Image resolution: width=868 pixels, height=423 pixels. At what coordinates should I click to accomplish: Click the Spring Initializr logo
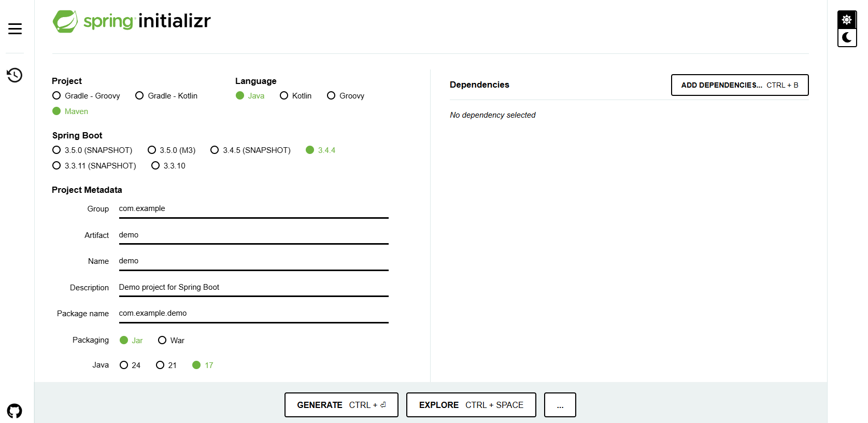132,21
